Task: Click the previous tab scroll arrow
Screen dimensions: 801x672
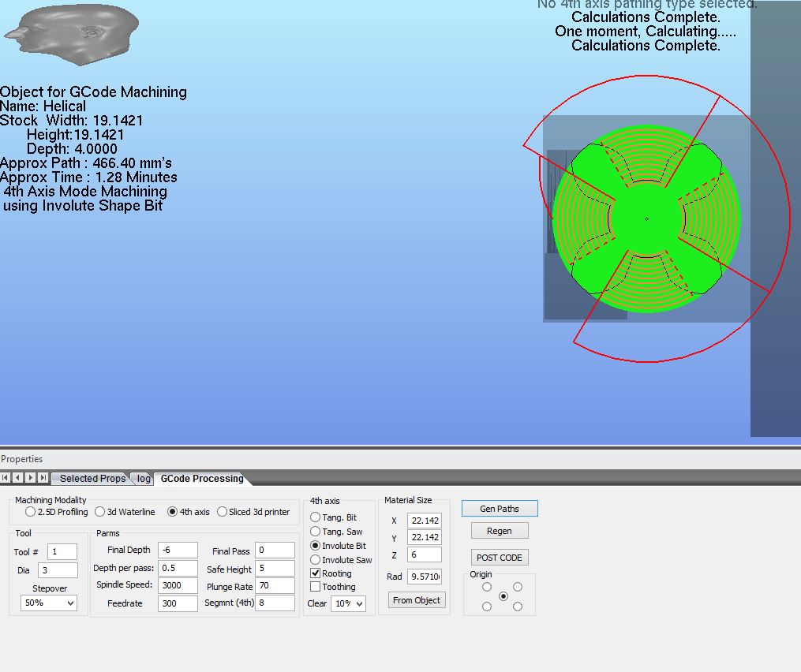Action: click(x=17, y=478)
